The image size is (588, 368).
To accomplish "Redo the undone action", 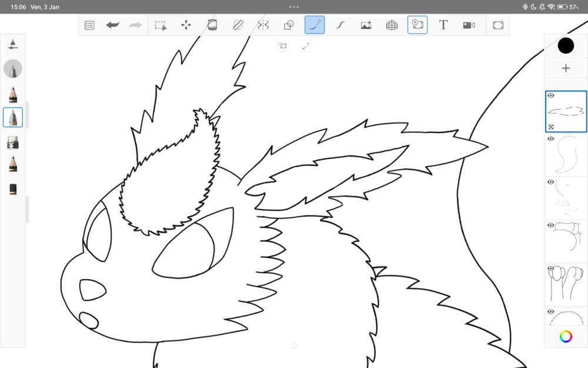I will point(135,25).
